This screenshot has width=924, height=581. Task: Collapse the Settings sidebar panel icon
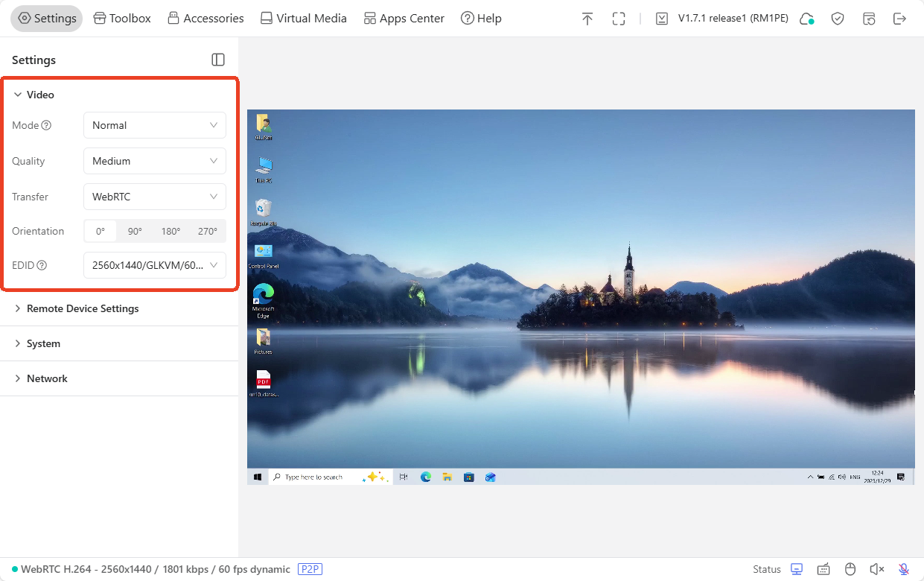pos(218,60)
